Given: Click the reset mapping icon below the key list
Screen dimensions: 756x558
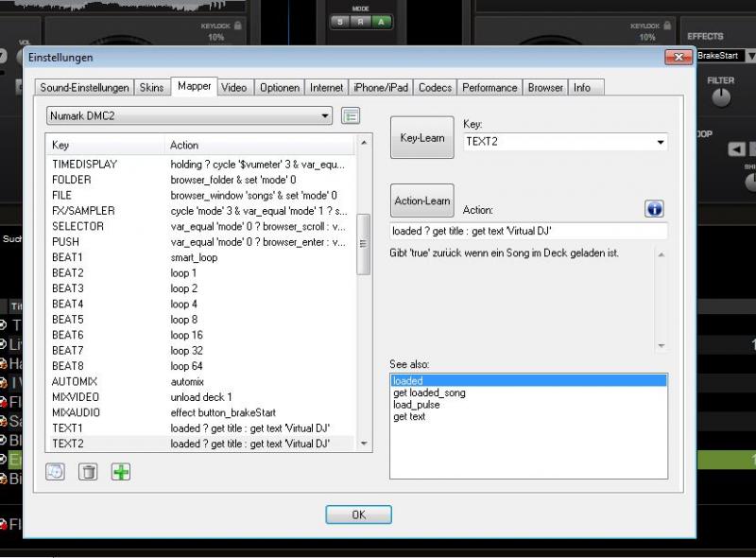Looking at the screenshot, I should (55, 472).
